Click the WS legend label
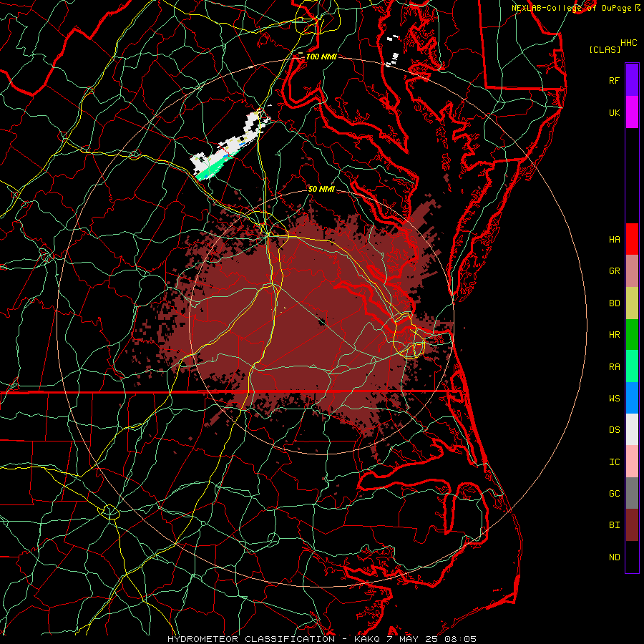The image size is (644, 644). point(614,399)
